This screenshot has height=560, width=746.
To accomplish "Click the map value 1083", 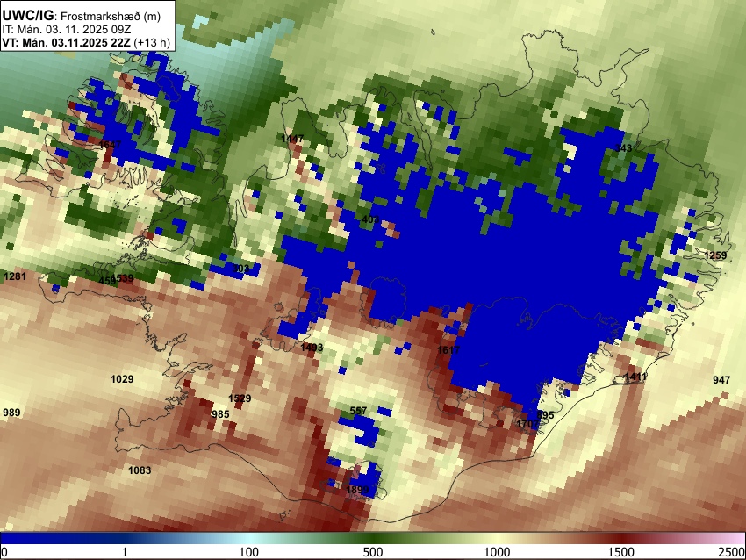I will click(140, 470).
